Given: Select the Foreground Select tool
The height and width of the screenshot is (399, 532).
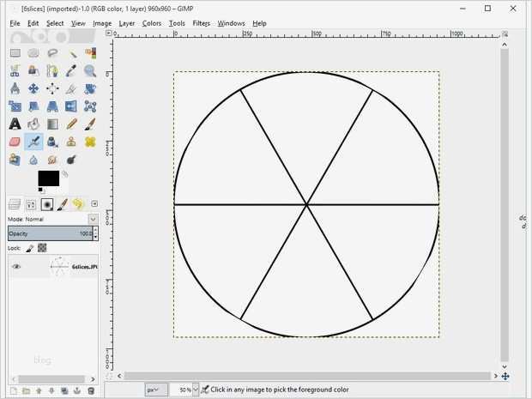Looking at the screenshot, I should click(33, 71).
